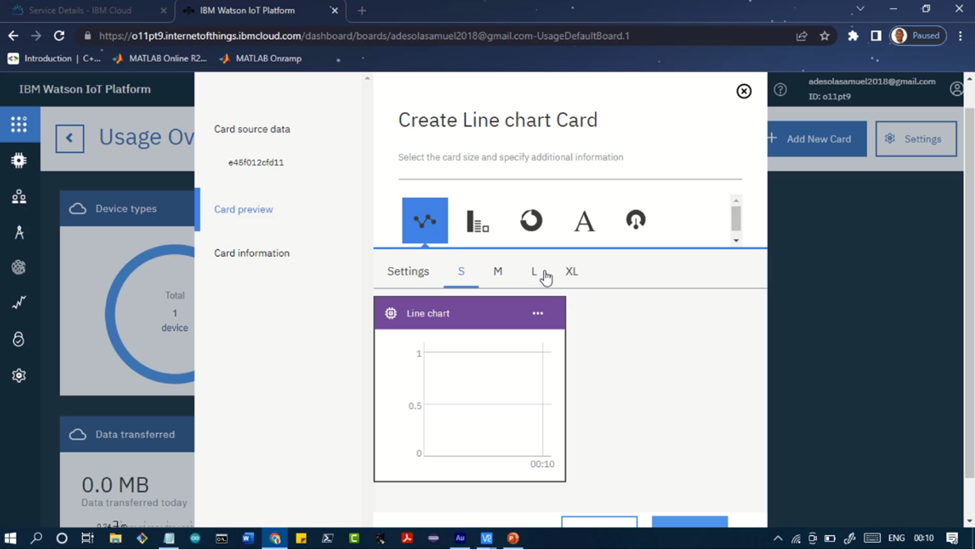
Task: Select the Value text card type icon
Action: click(x=584, y=221)
